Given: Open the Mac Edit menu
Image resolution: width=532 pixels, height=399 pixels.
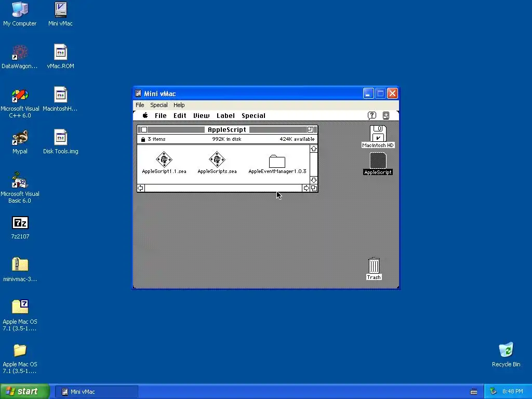Looking at the screenshot, I should coord(180,116).
